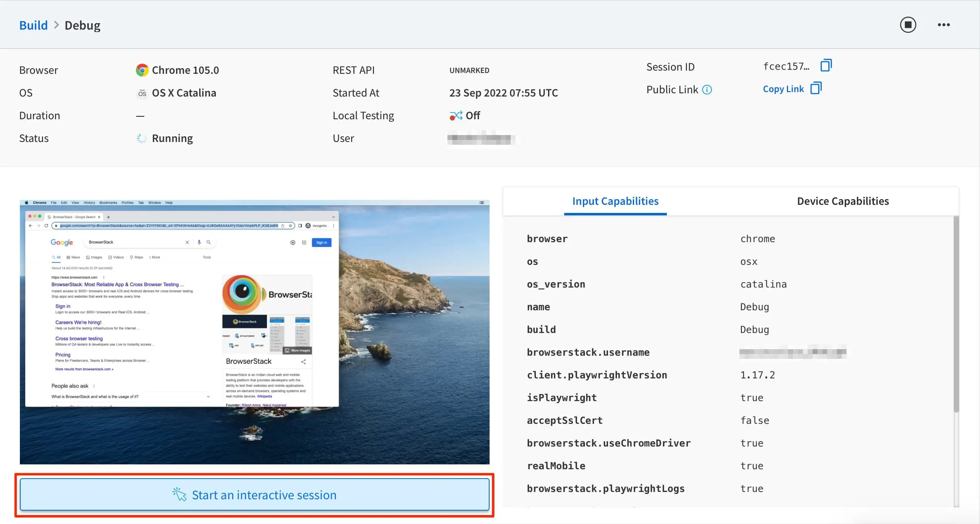This screenshot has height=524, width=980.
Task: Click the Local Testing off icon
Action: tap(456, 116)
